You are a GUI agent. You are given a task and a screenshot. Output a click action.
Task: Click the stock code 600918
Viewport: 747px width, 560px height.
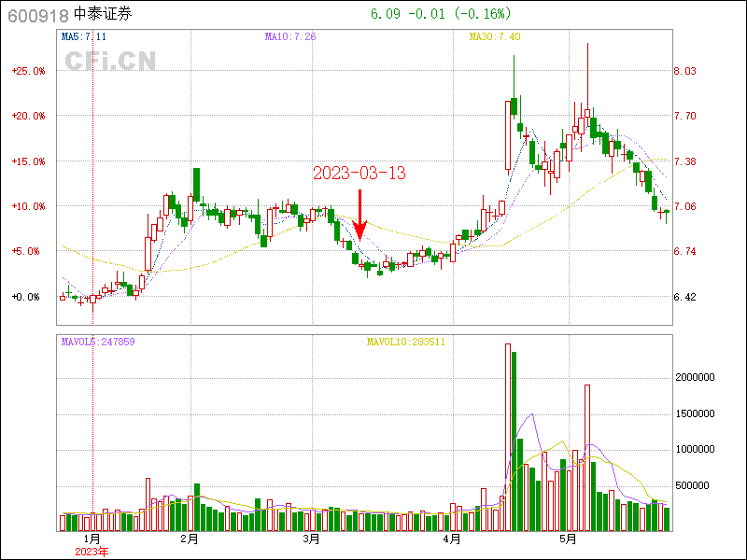click(x=38, y=16)
